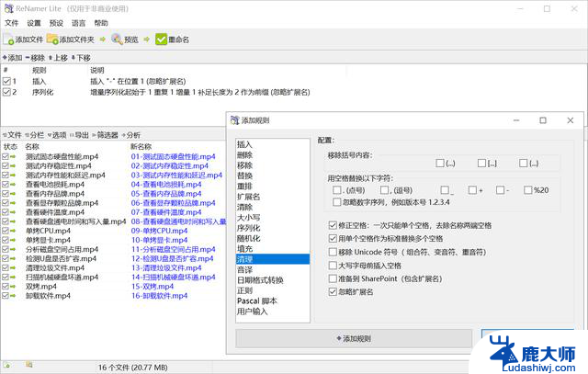Select 日期格式转换 in the rule type list
This screenshot has width=588, height=374.
point(273,280)
